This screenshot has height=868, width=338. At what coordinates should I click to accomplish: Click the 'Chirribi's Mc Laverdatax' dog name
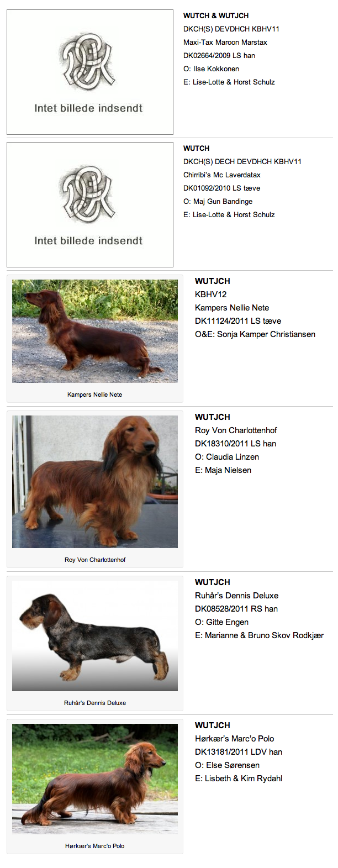[x=222, y=175]
